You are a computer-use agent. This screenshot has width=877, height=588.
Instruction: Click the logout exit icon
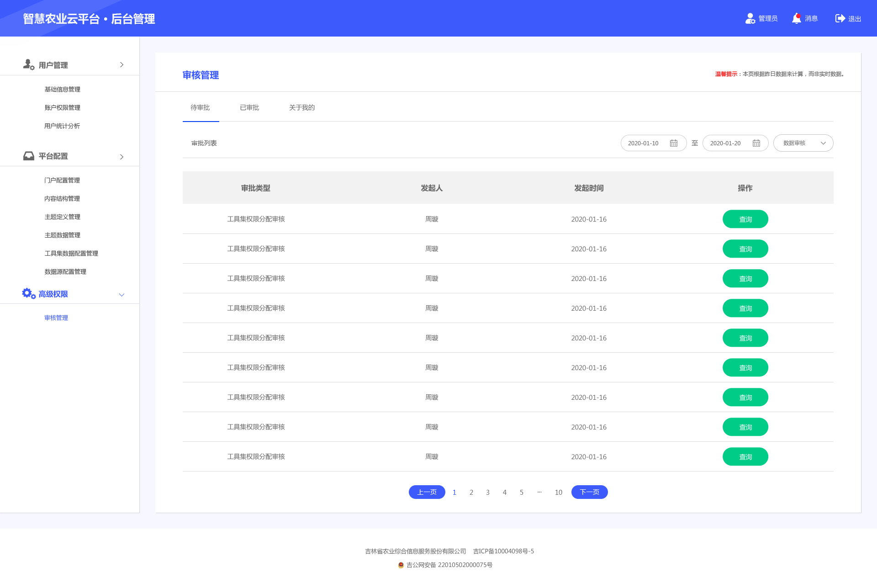coord(840,18)
